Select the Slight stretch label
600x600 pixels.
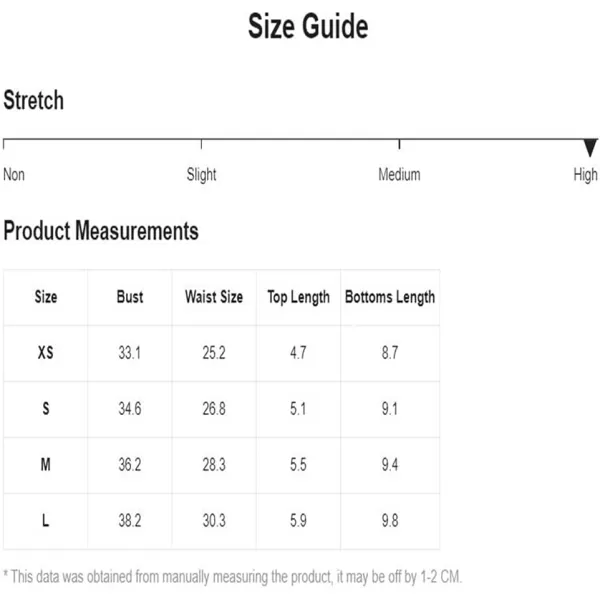[201, 175]
